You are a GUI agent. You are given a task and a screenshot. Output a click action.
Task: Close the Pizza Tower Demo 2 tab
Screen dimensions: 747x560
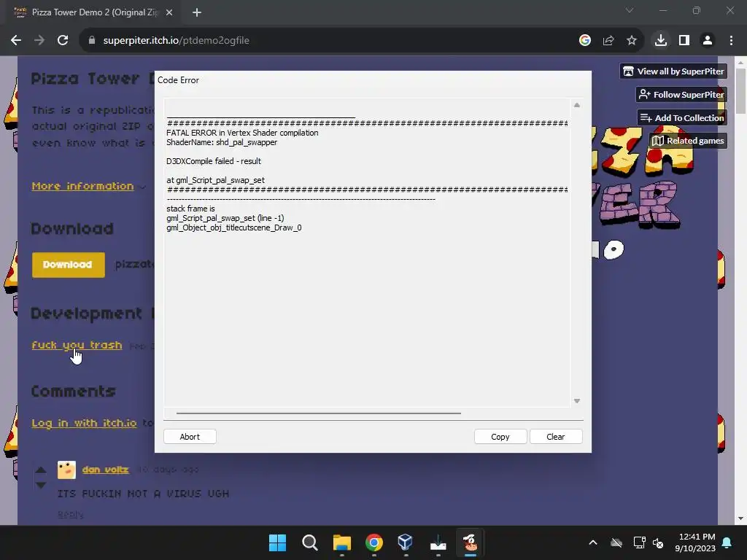169,12
